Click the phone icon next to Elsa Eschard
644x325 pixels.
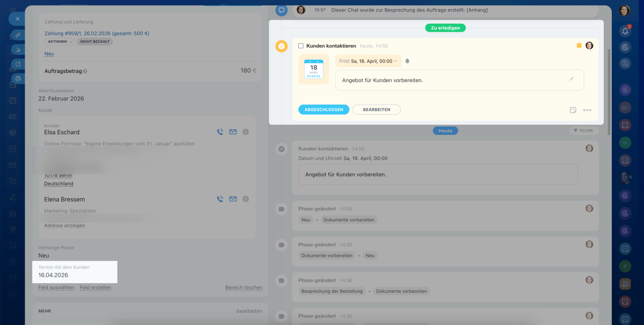click(x=220, y=132)
